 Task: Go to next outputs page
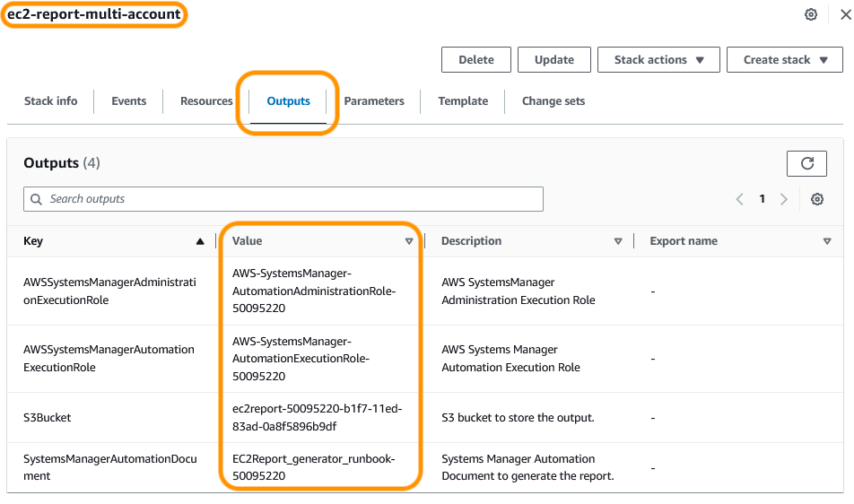coord(784,199)
